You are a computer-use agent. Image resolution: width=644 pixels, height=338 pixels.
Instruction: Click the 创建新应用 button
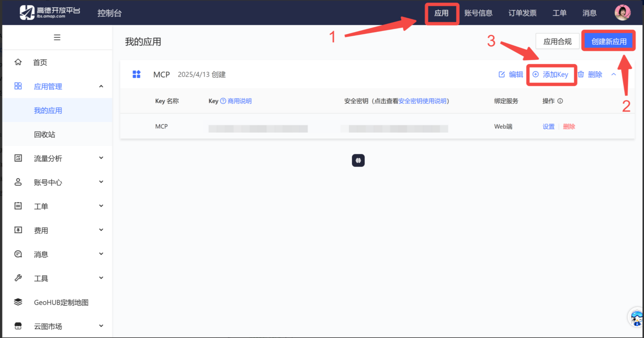coord(609,41)
